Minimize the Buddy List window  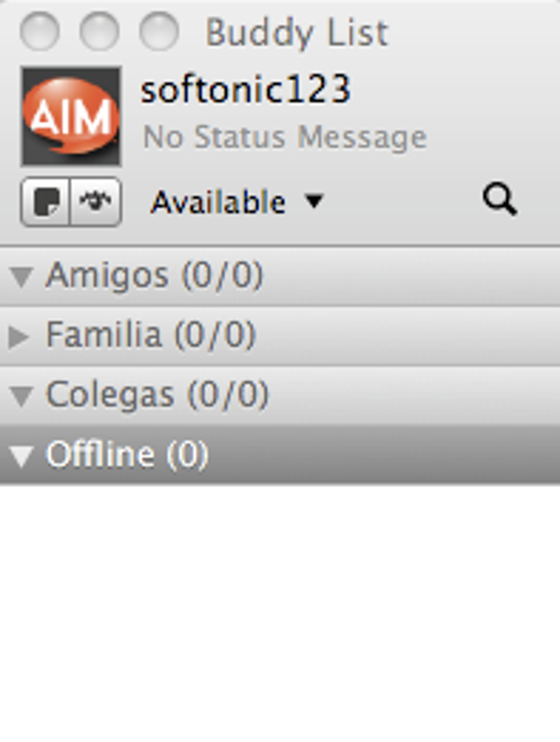(99, 31)
